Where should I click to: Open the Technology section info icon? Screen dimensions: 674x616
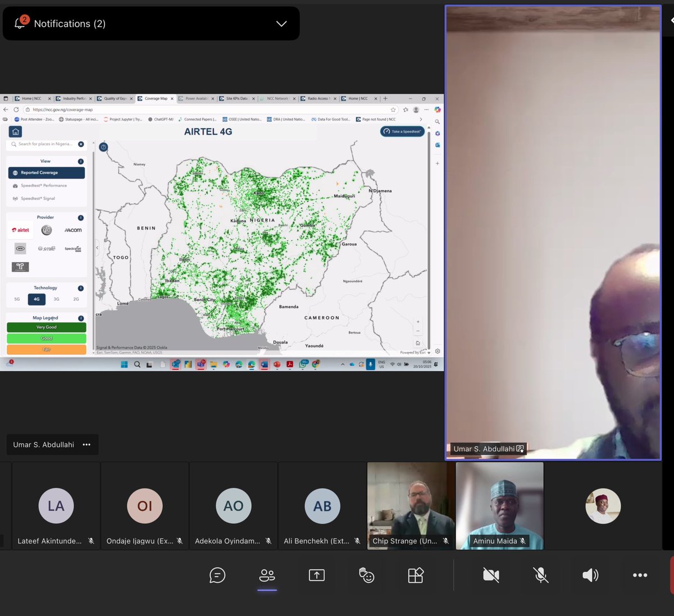pos(81,288)
